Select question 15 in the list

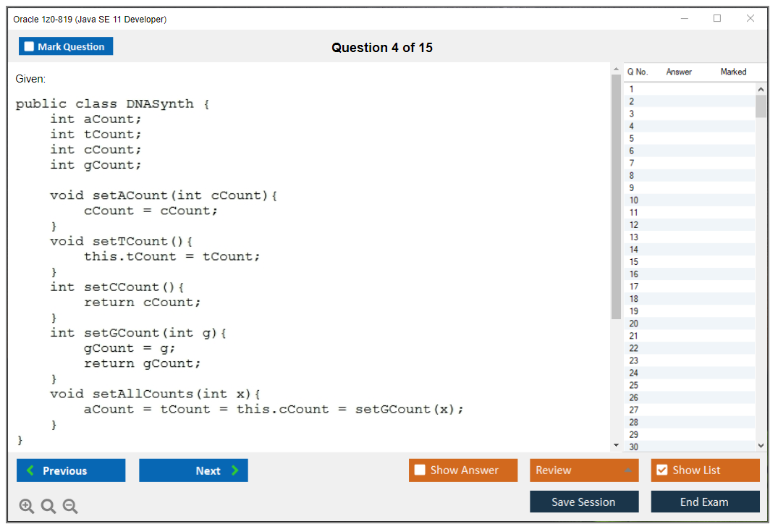[x=634, y=262]
